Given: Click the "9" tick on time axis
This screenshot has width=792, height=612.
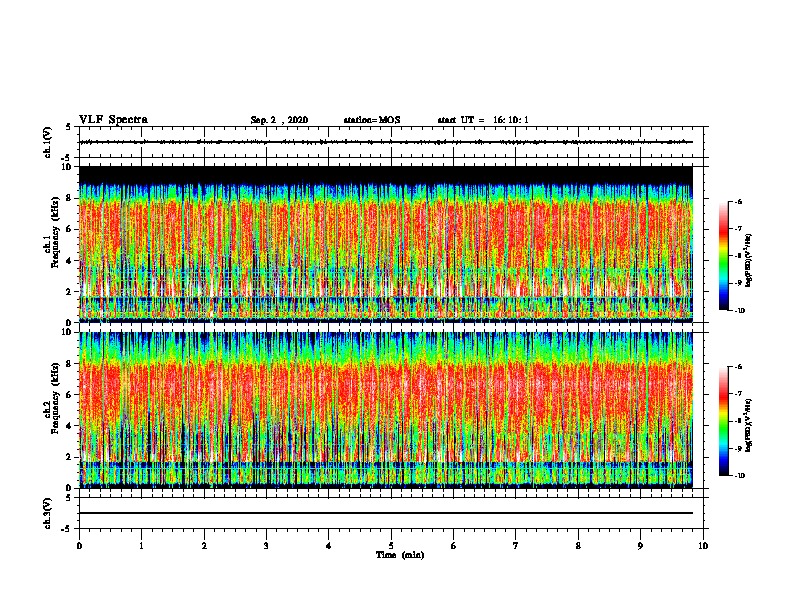Looking at the screenshot, I should coord(640,546).
